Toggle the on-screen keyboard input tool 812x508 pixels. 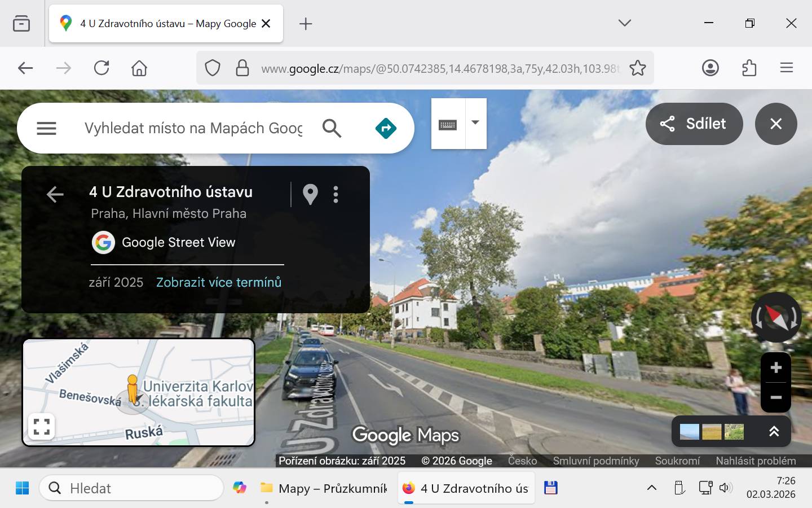click(448, 124)
